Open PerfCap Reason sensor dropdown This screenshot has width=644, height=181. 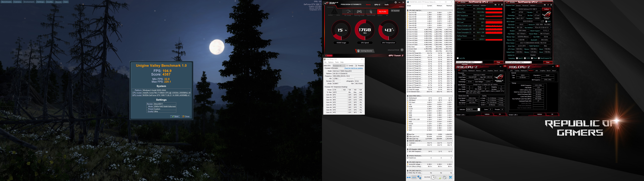click(474, 36)
